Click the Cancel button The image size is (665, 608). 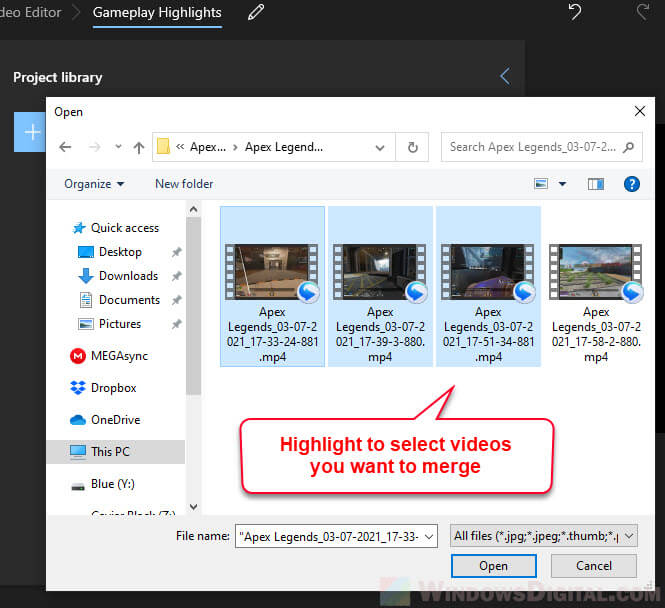click(594, 566)
